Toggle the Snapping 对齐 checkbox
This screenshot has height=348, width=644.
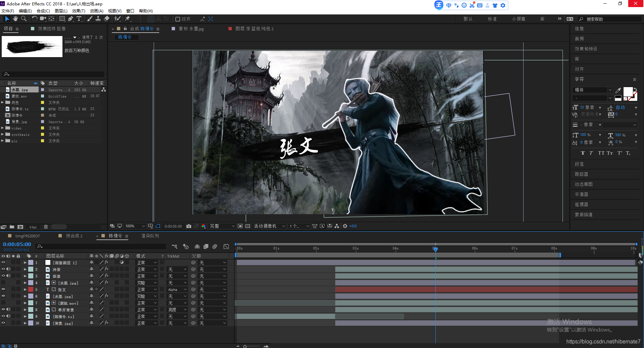(x=178, y=19)
